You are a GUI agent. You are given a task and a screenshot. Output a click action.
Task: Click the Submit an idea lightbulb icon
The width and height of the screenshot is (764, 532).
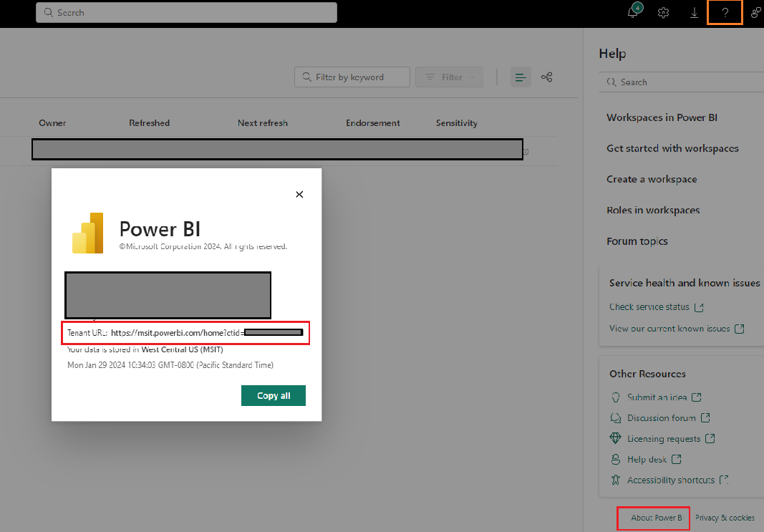616,397
